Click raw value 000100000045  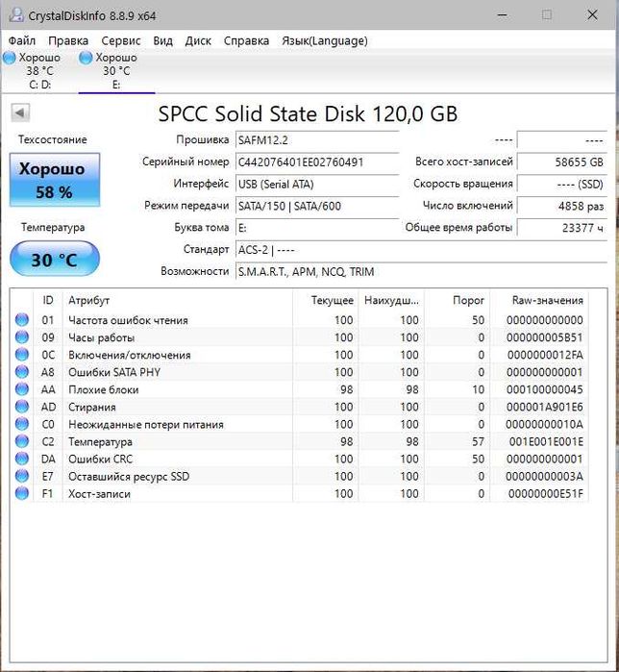pos(544,389)
